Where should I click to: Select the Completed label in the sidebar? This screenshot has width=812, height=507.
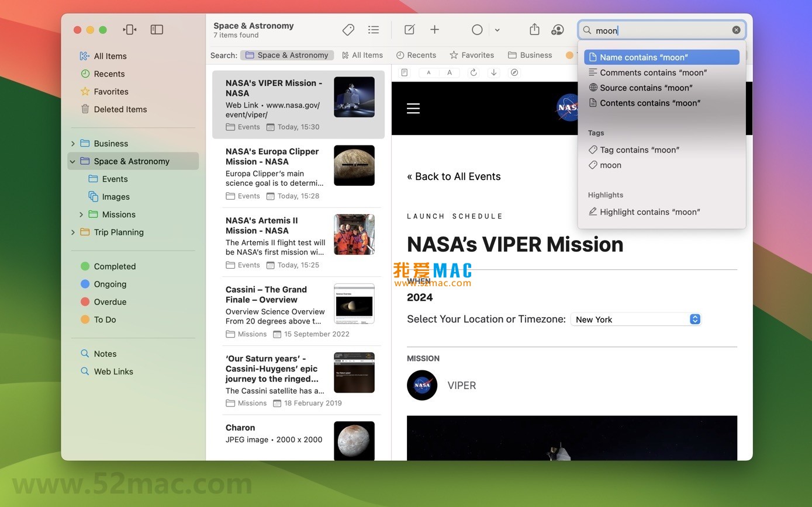pos(115,266)
